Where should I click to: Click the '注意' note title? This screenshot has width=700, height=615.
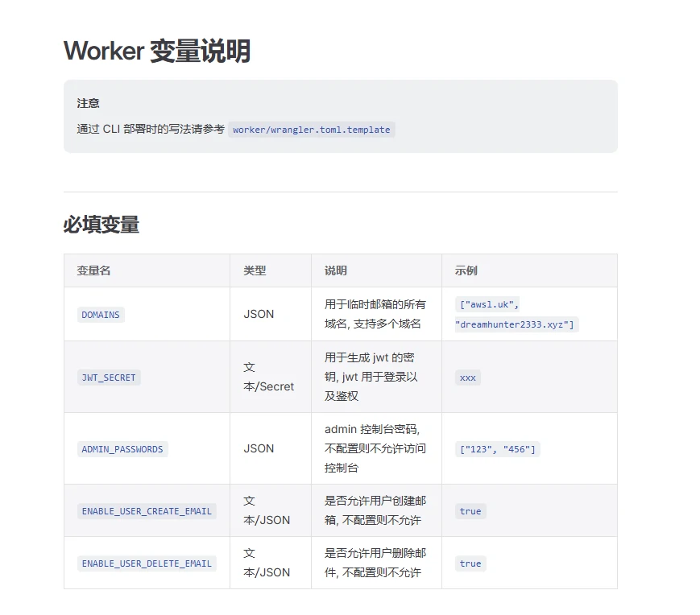(88, 104)
